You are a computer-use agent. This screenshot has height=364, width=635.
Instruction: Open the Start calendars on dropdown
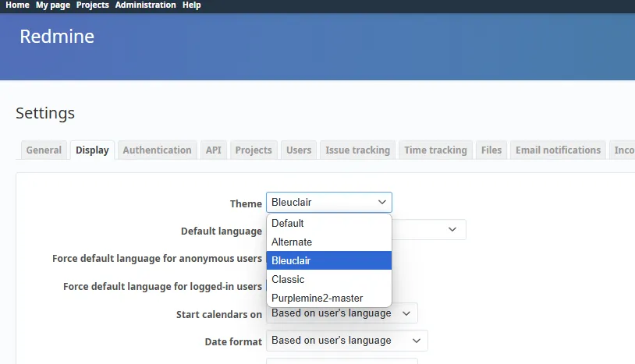point(342,313)
